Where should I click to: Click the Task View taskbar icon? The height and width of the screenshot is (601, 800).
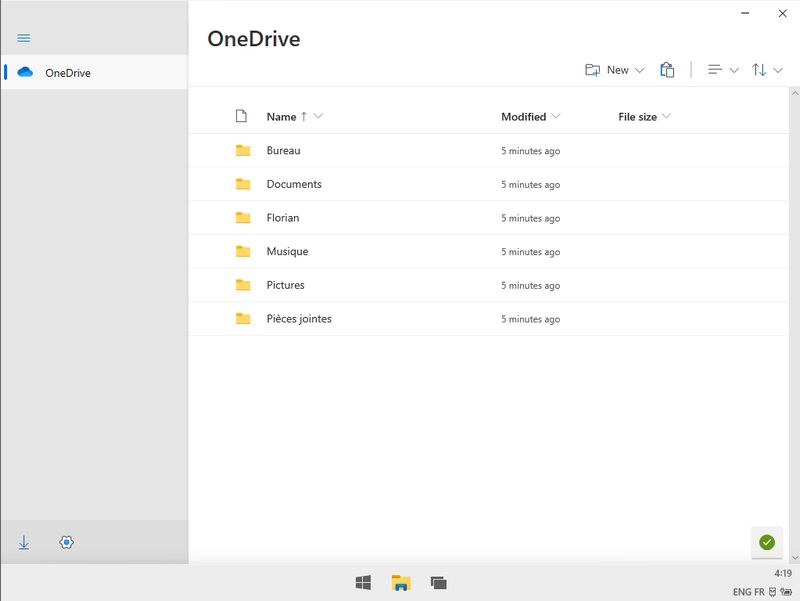click(x=438, y=582)
